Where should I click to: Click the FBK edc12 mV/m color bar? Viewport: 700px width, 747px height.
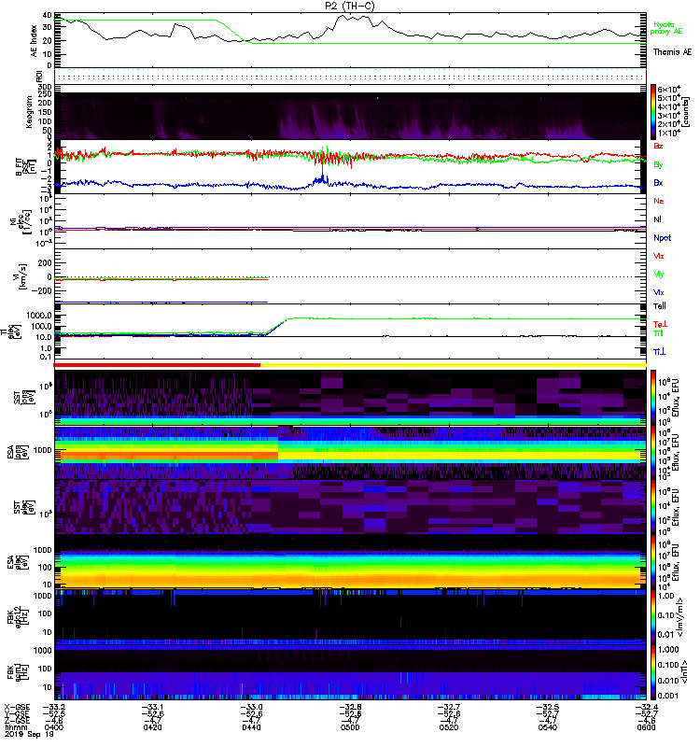click(652, 617)
